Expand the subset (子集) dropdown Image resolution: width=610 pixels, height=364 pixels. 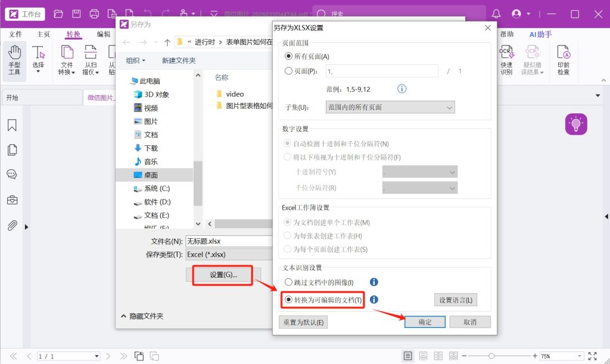390,107
